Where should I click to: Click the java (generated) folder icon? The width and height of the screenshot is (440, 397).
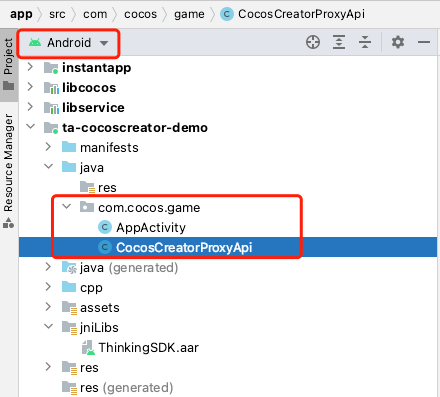(x=69, y=267)
